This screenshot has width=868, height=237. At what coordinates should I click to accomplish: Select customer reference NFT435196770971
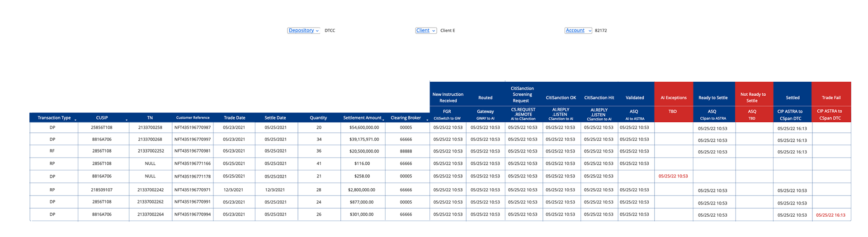click(x=193, y=190)
